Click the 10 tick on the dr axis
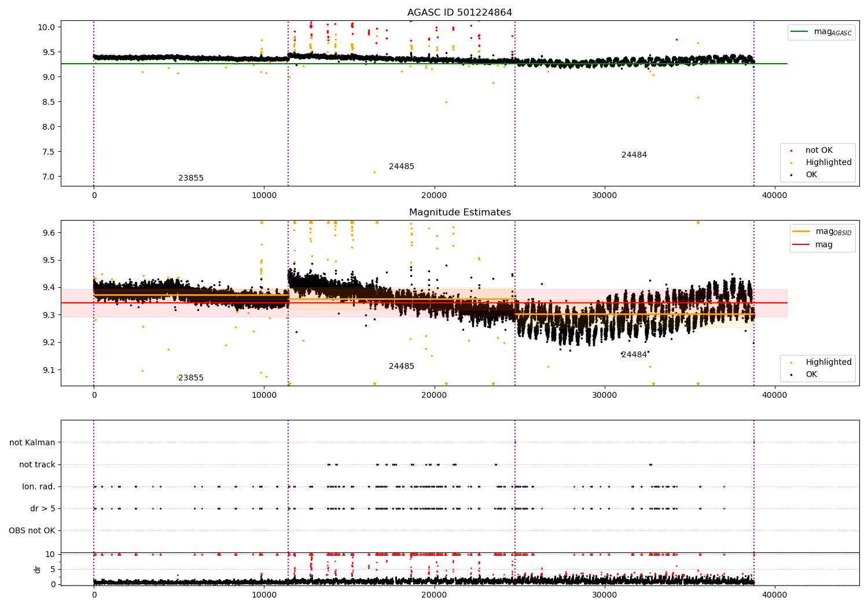This screenshot has height=608, width=868. pyautogui.click(x=50, y=554)
